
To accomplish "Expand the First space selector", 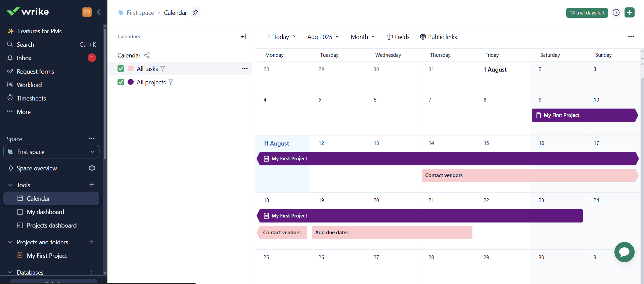I will pyautogui.click(x=51, y=152).
